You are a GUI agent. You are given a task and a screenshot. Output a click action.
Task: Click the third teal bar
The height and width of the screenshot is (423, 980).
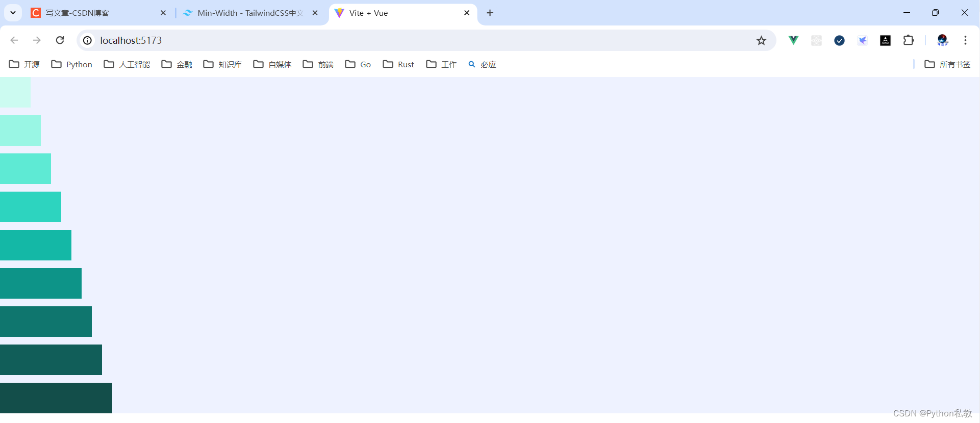[26, 169]
